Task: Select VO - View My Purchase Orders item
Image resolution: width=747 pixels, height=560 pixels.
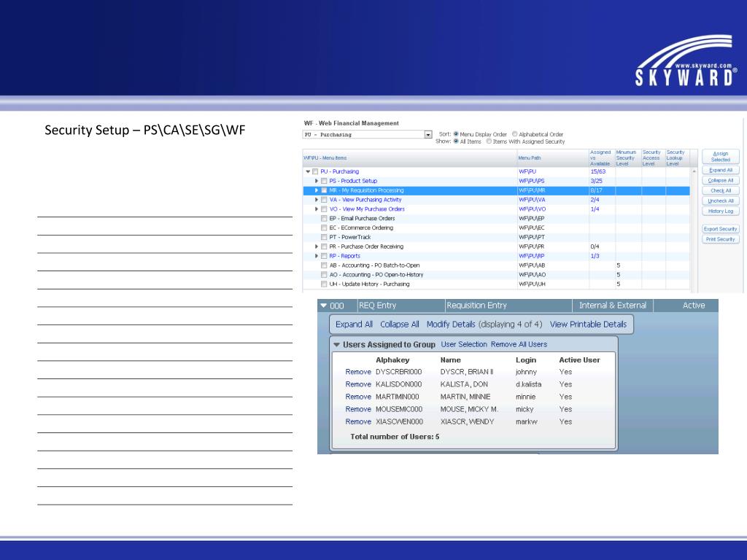Action: click(x=367, y=209)
